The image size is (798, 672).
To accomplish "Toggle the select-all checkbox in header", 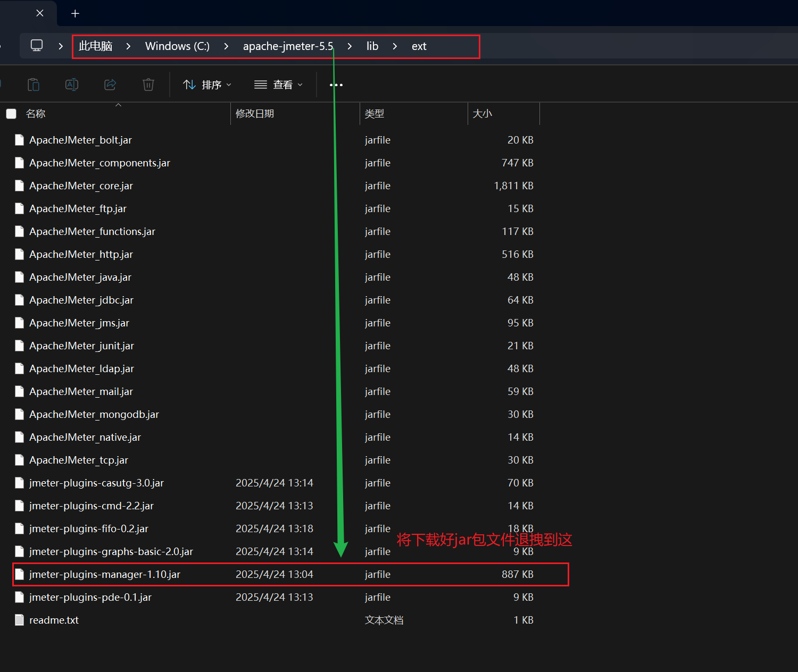I will pos(11,114).
